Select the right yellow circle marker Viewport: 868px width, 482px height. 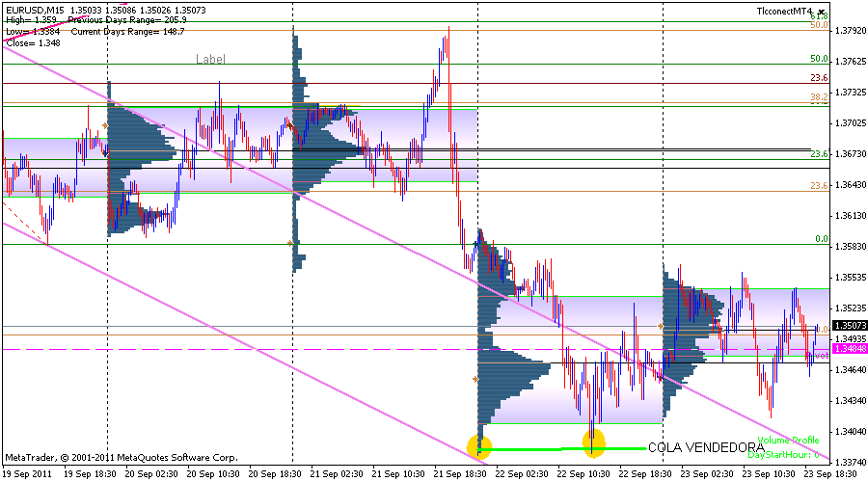[x=594, y=442]
